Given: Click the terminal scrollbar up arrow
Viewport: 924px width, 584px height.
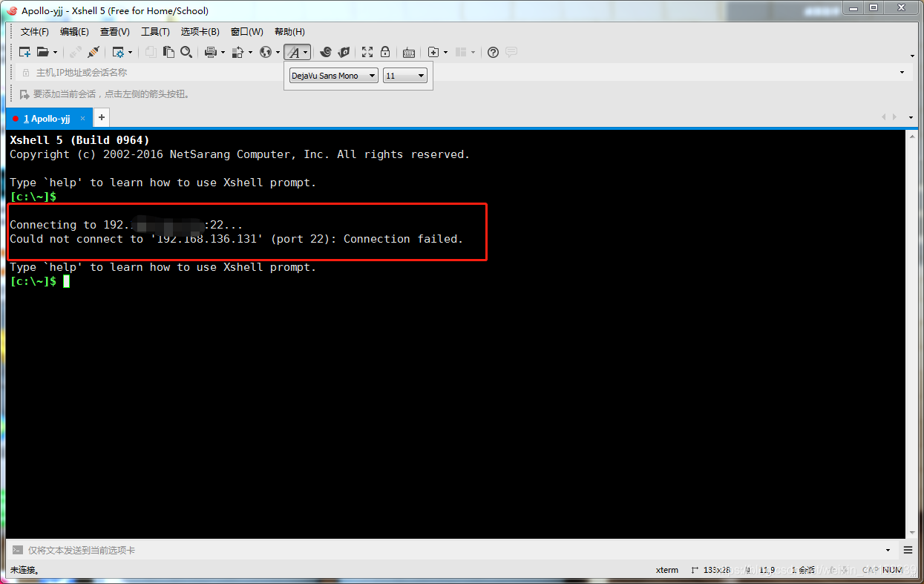Looking at the screenshot, I should click(912, 138).
